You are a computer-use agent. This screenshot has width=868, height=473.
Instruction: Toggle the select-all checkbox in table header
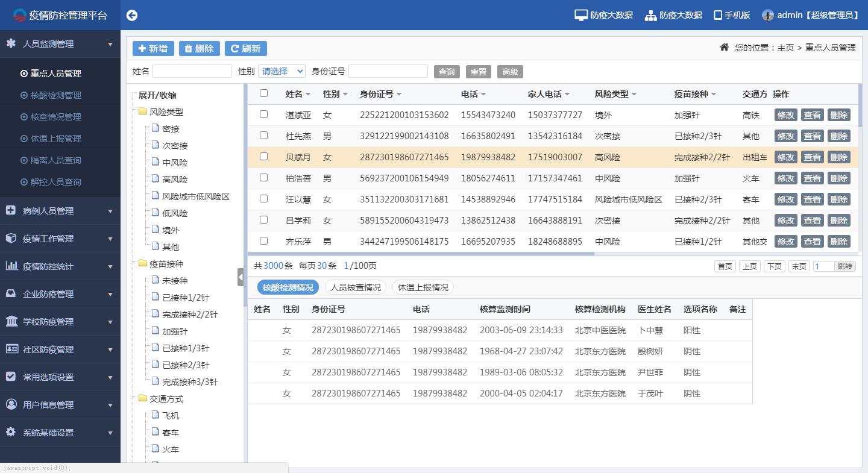(x=263, y=93)
